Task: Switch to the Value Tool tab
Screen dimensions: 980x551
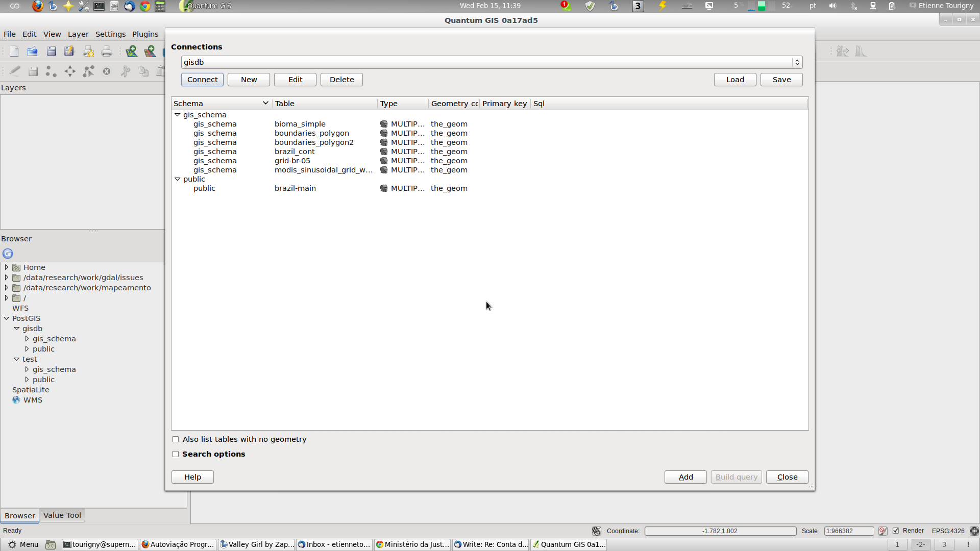Action: click(x=62, y=515)
